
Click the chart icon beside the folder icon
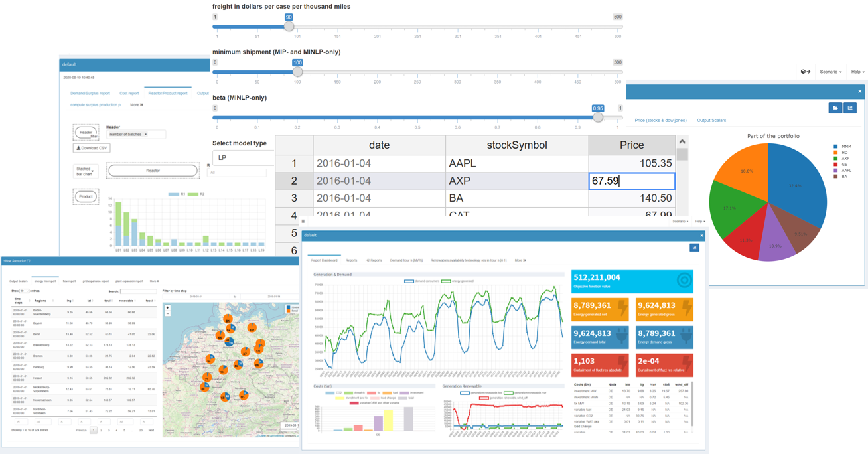(x=850, y=108)
